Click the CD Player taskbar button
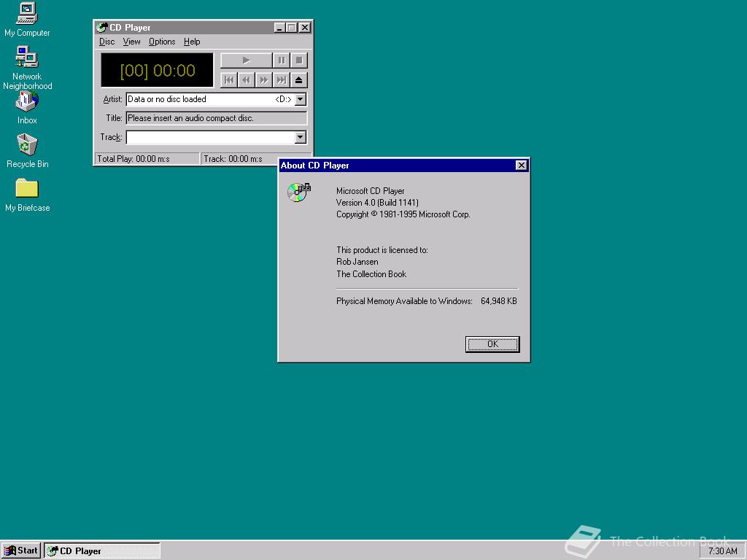747x560 pixels. [x=102, y=551]
